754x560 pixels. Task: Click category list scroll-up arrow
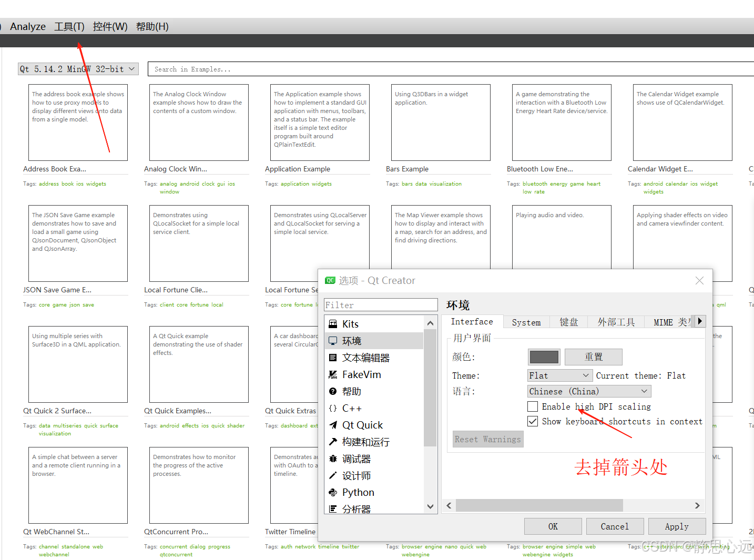click(x=430, y=323)
